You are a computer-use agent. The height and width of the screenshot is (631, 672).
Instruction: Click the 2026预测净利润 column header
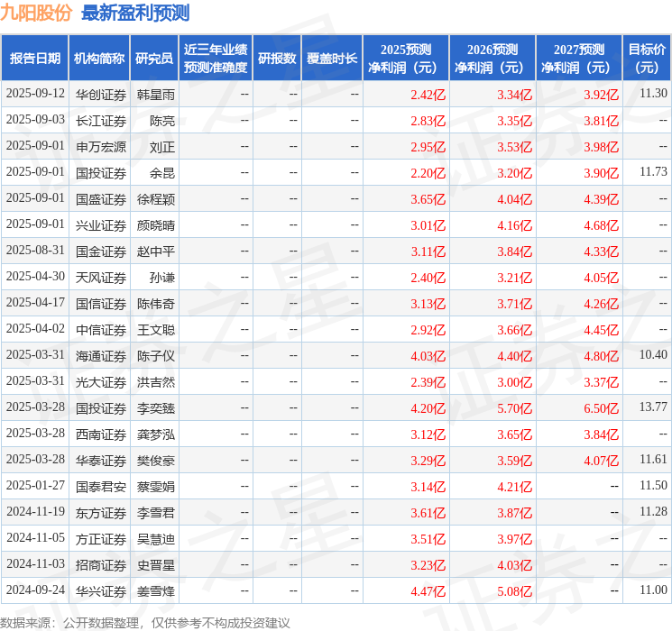[x=492, y=59]
